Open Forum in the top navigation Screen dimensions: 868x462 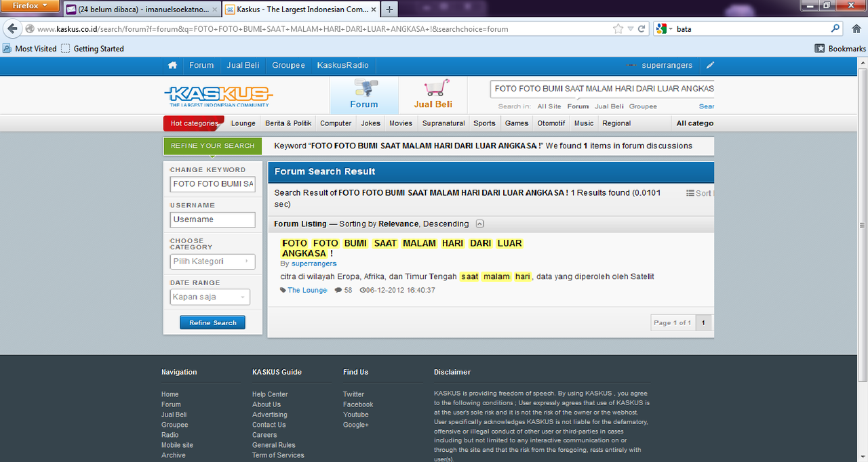coord(201,65)
